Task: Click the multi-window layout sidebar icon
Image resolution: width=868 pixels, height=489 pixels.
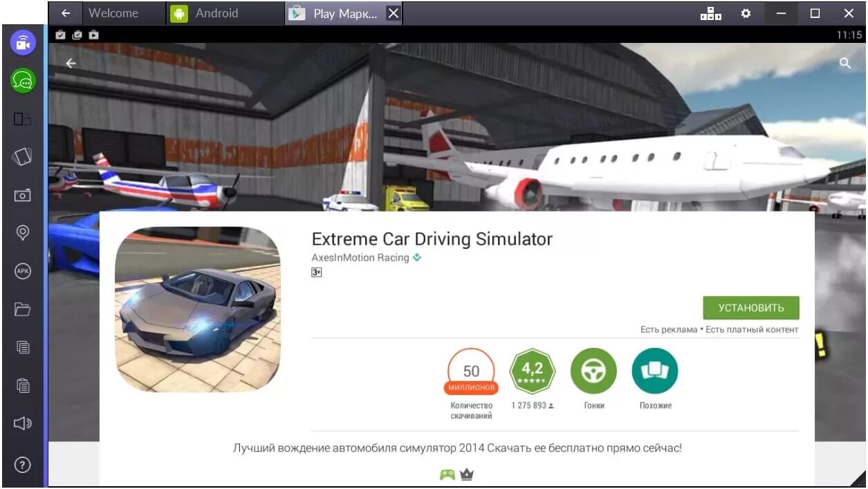Action: pyautogui.click(x=23, y=120)
